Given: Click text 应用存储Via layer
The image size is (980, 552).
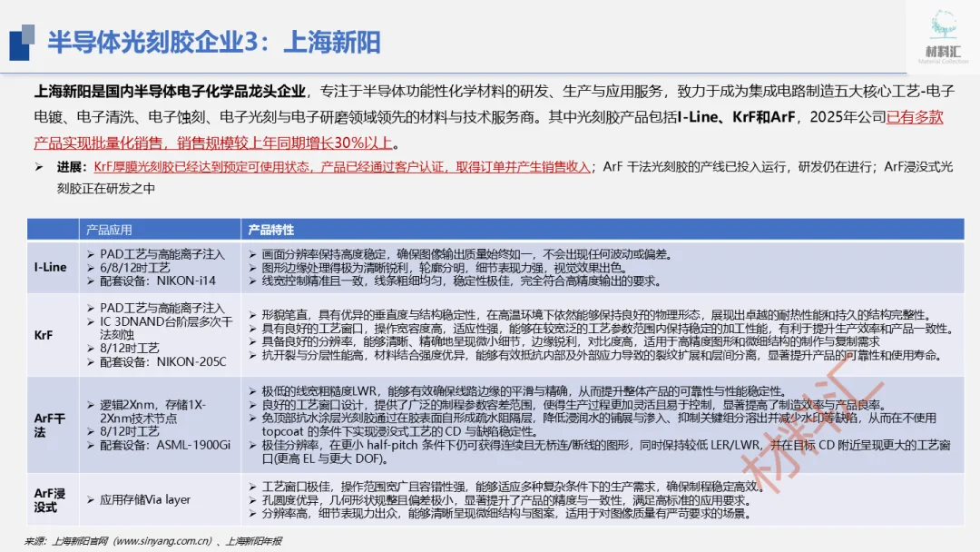Looking at the screenshot, I should click(x=145, y=499).
